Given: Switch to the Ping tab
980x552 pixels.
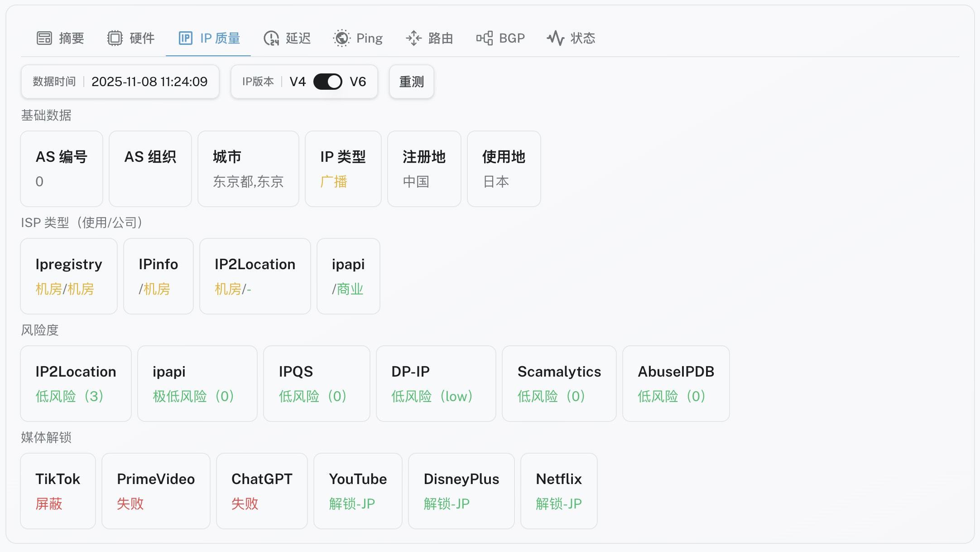Looking at the screenshot, I should point(369,38).
